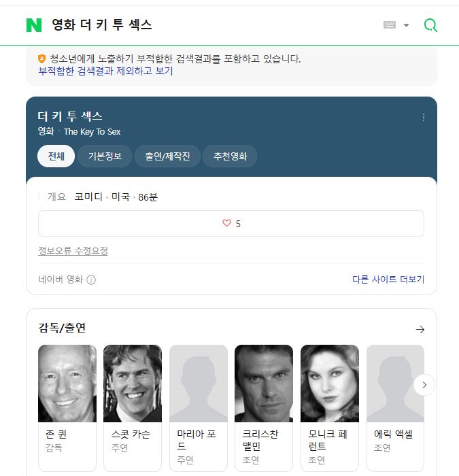Go to the 추천영화 tab
The image size is (459, 476).
coord(230,156)
